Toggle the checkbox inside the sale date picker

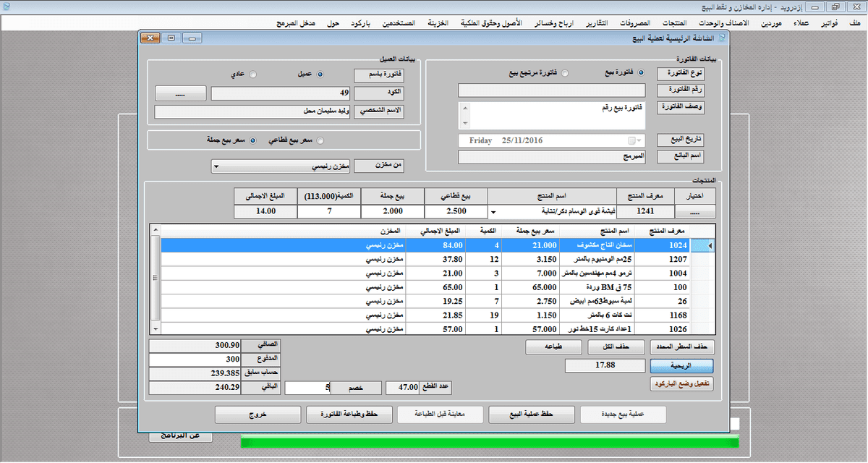pyautogui.click(x=631, y=140)
